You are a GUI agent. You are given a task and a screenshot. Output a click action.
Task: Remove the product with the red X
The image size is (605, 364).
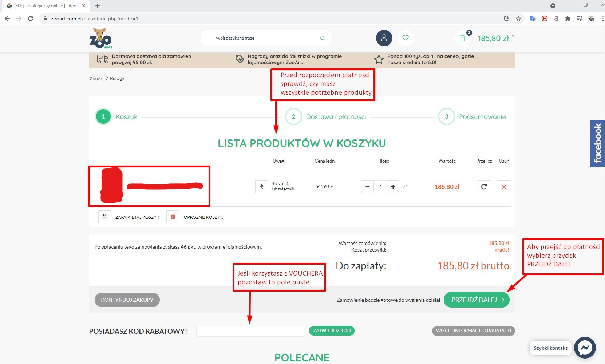[x=504, y=187]
